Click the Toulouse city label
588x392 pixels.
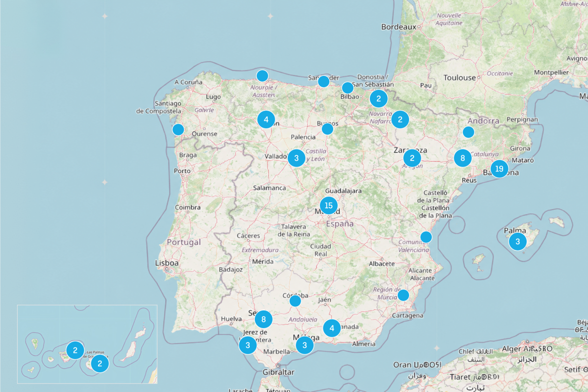tap(460, 77)
